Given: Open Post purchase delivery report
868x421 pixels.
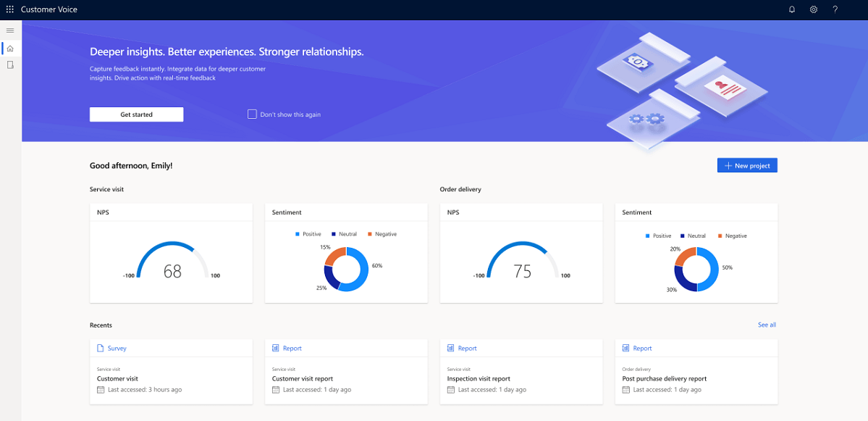Looking at the screenshot, I should click(696, 372).
